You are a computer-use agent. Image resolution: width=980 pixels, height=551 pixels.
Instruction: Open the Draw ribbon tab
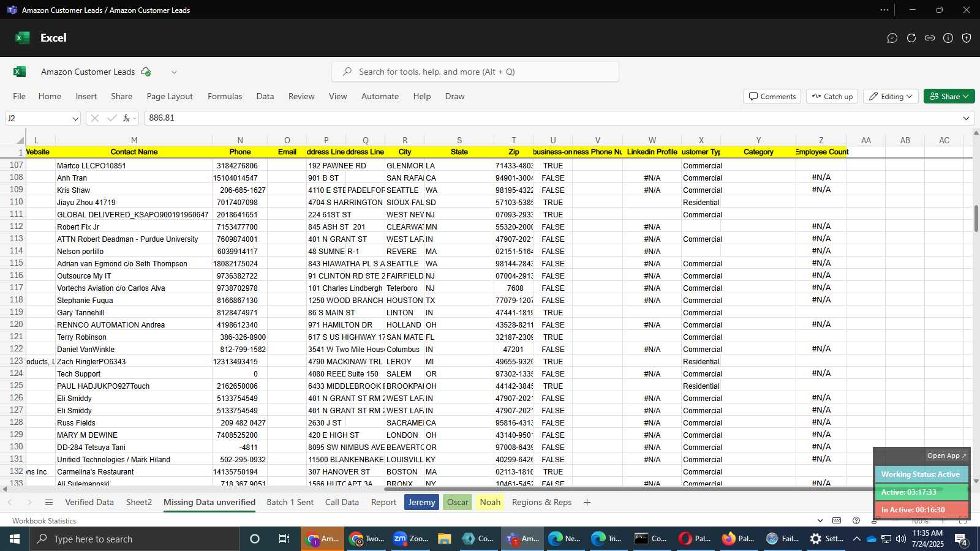(x=454, y=96)
